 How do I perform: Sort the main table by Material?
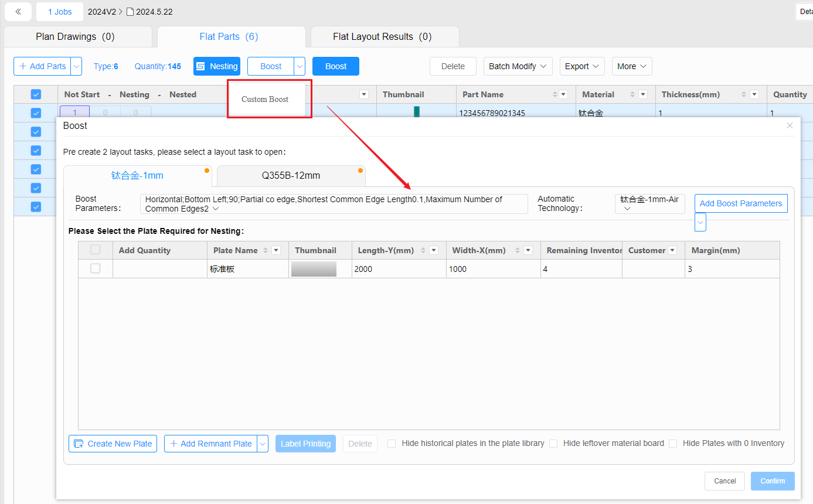(634, 94)
